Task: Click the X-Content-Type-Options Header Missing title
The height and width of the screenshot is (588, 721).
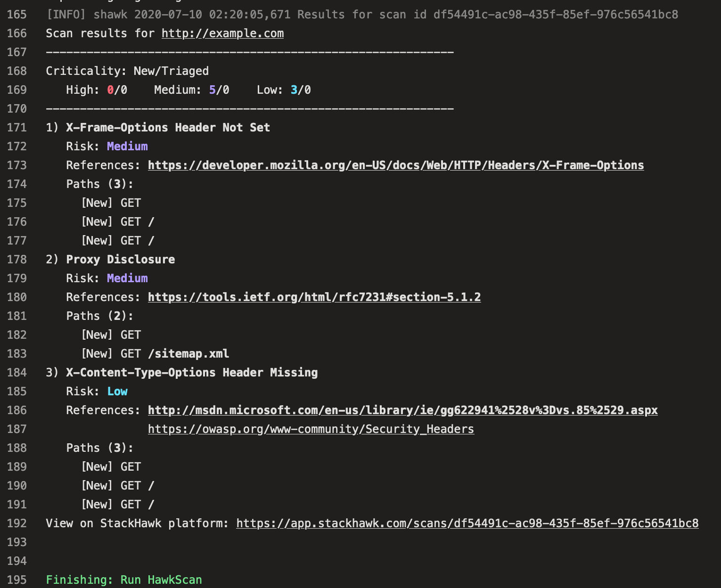Action: pos(191,372)
